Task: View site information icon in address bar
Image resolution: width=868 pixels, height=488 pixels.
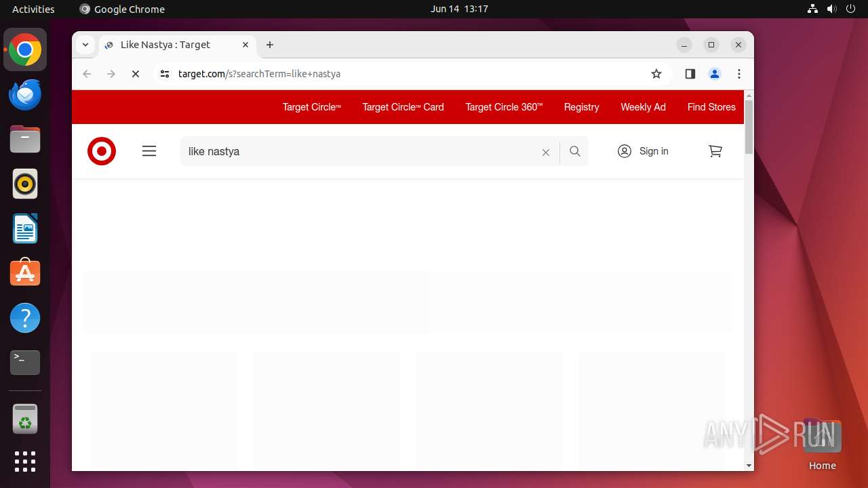Action: tap(164, 74)
